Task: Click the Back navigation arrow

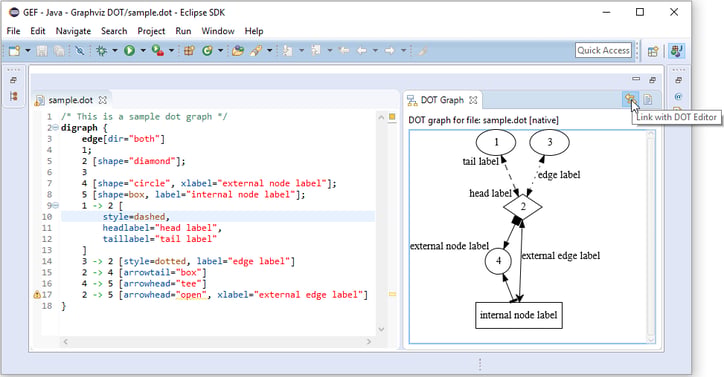Action: 362,50
